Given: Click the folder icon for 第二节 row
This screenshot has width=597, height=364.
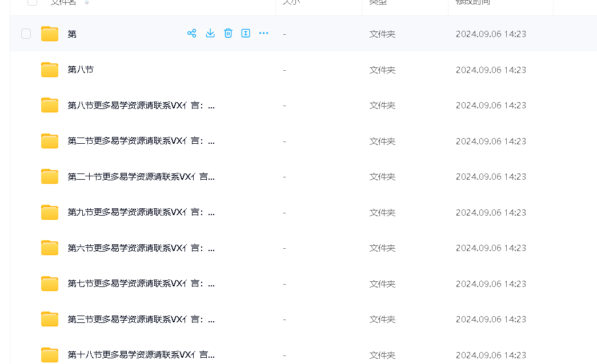Looking at the screenshot, I should click(x=50, y=141).
